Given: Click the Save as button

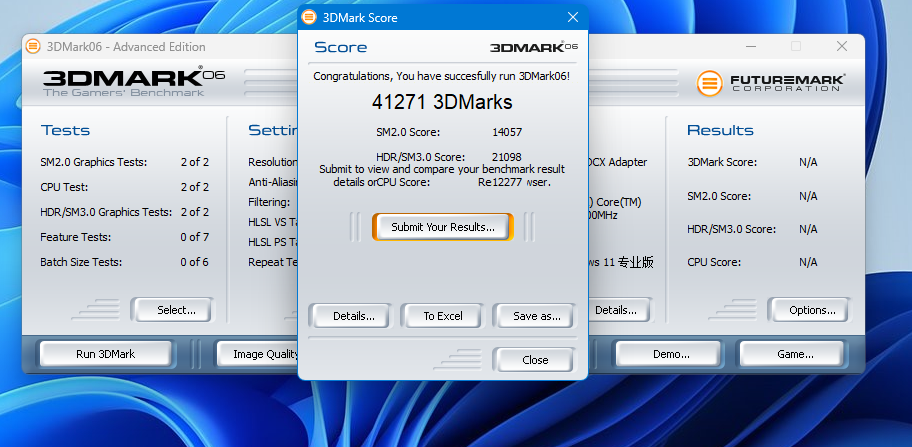Looking at the screenshot, I should 536,316.
